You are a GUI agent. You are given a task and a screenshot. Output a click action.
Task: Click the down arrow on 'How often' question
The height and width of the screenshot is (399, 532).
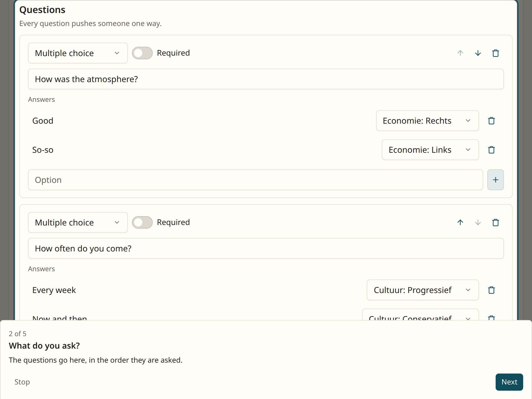click(478, 222)
